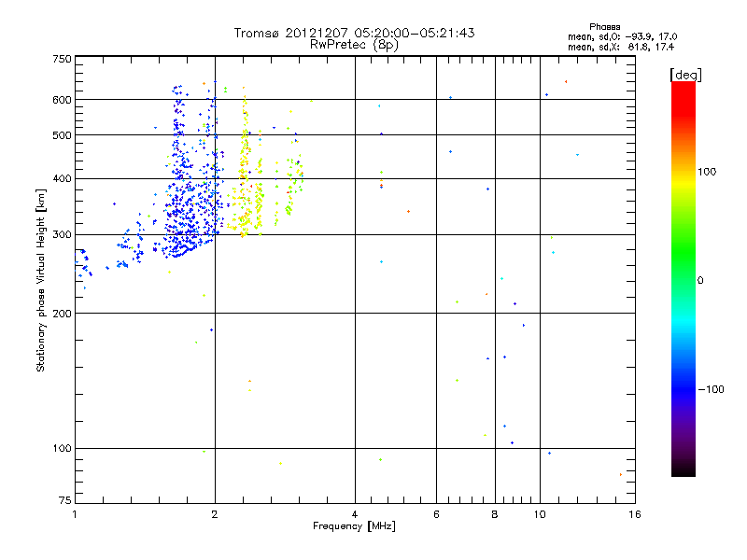Screen dimensions: 747x560
Task: Click the x-axis tick label '16'
Action: pos(635,514)
